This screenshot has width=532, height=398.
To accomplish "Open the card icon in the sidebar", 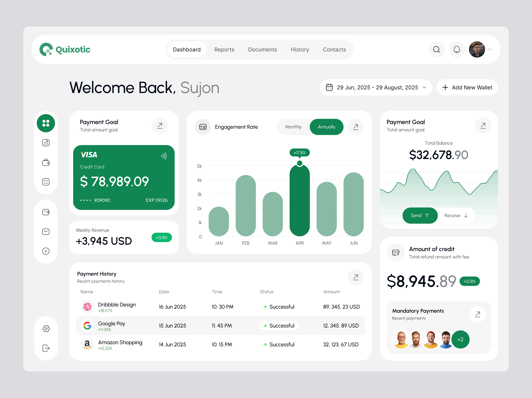I will pos(46,212).
